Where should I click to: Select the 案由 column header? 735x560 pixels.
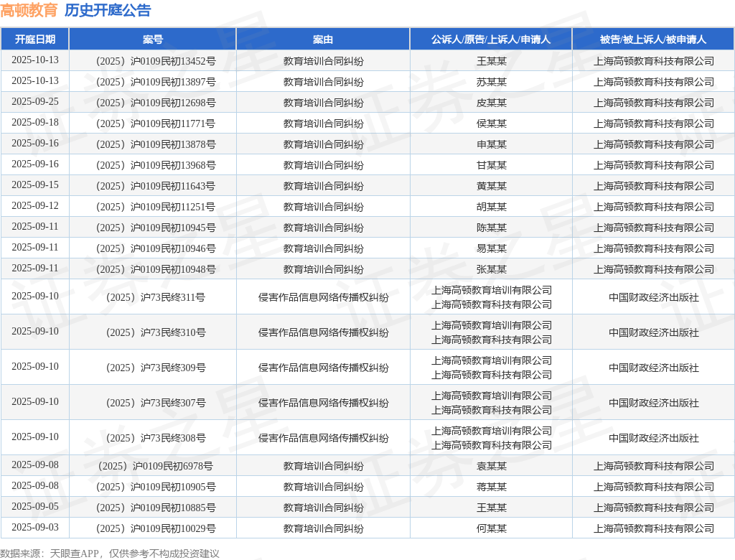coord(323,39)
